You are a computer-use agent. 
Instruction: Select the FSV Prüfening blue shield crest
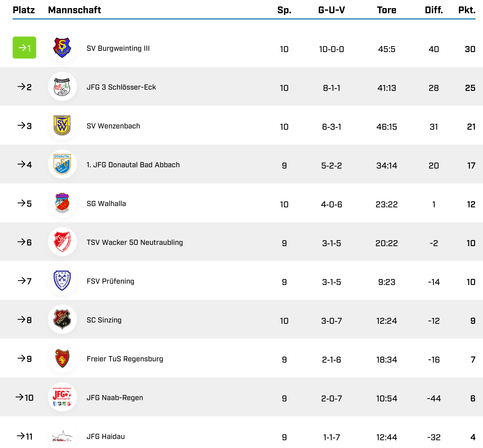tap(62, 280)
